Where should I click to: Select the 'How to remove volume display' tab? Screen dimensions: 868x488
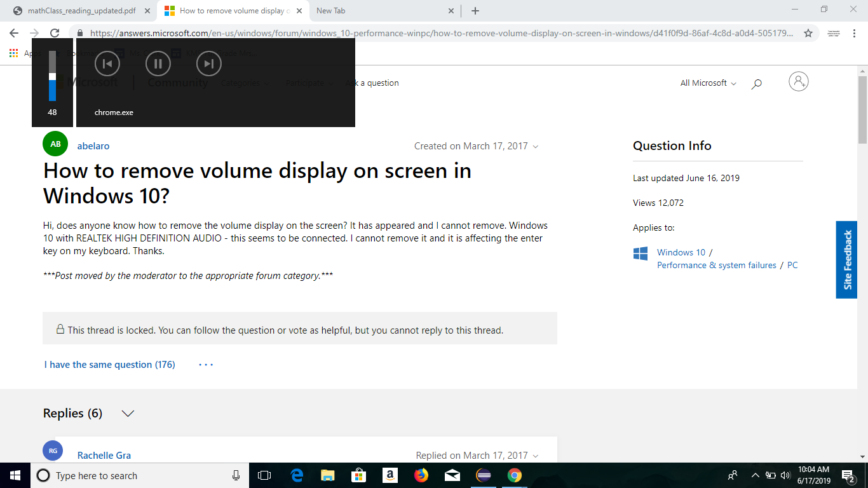233,11
